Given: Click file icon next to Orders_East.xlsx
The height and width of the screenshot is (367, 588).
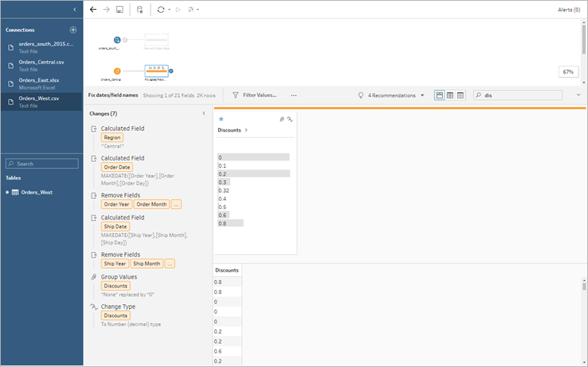Looking at the screenshot, I should tap(11, 83).
